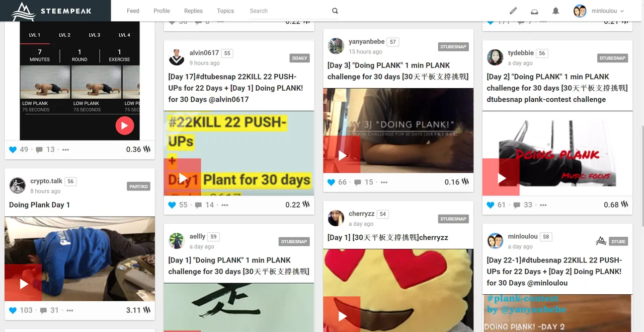The height and width of the screenshot is (332, 644).
Task: Open aellly Day 1 plank post title
Action: click(238, 265)
